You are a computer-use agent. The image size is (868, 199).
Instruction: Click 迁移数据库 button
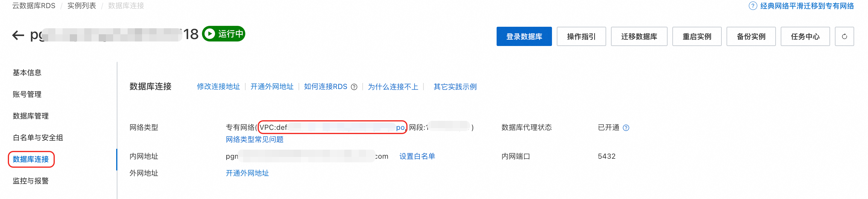(639, 36)
